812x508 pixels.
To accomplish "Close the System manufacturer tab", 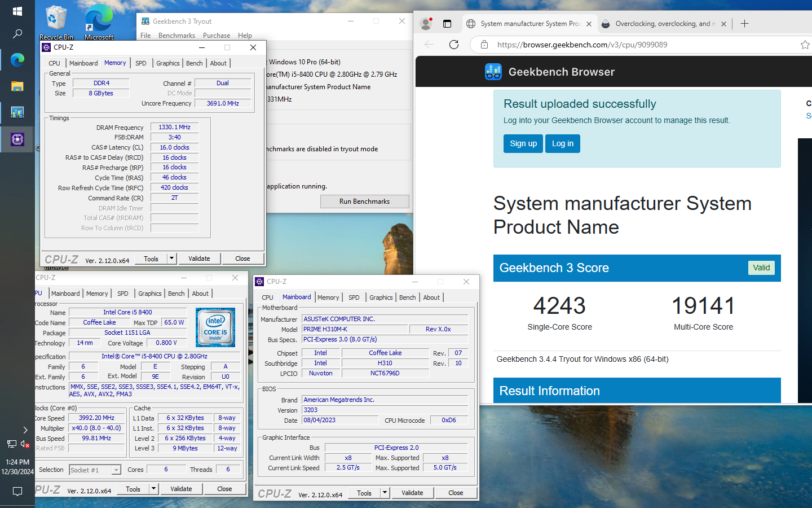I will point(589,24).
